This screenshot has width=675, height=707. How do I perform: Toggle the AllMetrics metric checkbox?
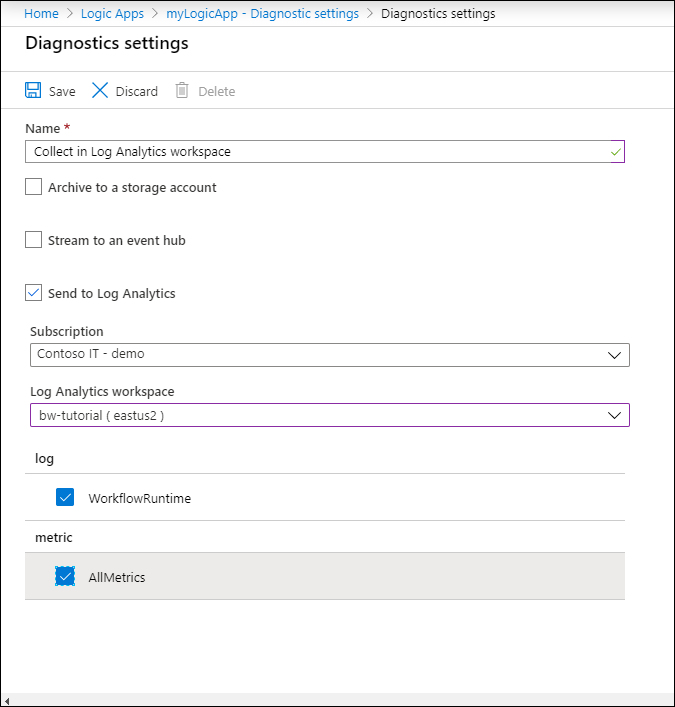coord(65,577)
